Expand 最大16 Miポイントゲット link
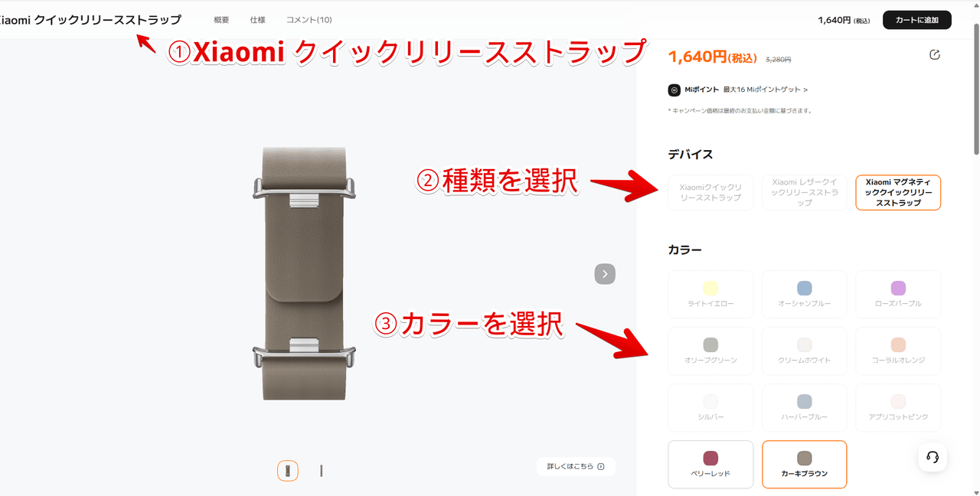The image size is (980, 496). click(x=766, y=90)
